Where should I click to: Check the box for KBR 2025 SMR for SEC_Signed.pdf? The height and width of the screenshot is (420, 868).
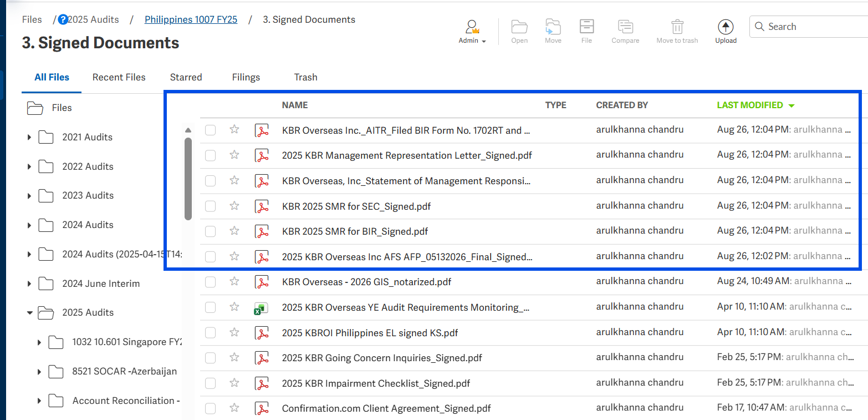pos(210,206)
